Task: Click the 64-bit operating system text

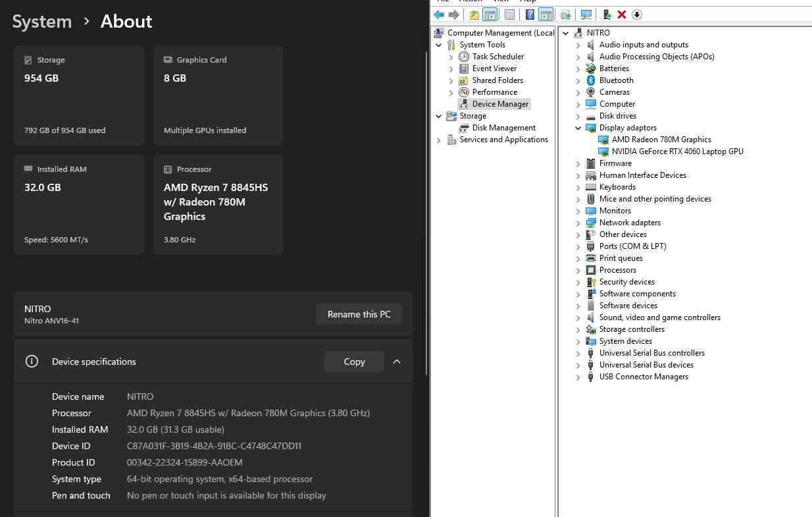Action: 220,479
